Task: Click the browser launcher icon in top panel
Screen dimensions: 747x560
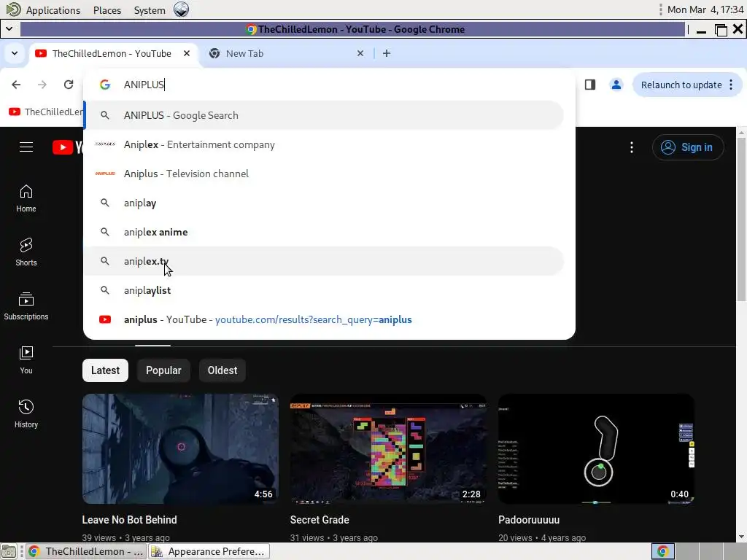Action: [x=181, y=9]
